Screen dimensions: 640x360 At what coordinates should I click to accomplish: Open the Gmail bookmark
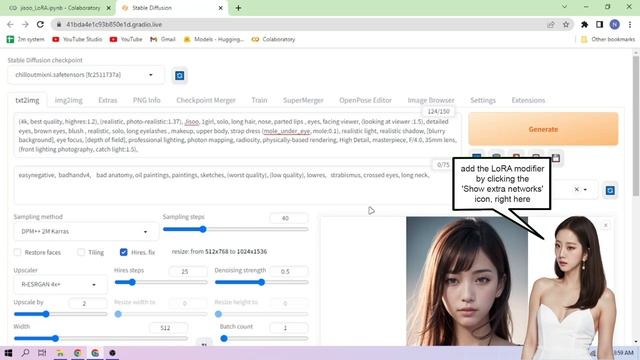[163, 39]
